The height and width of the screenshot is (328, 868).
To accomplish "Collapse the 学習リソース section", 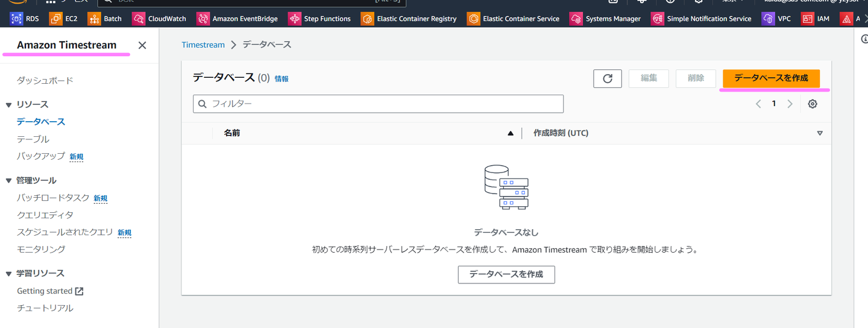I will click(x=9, y=274).
